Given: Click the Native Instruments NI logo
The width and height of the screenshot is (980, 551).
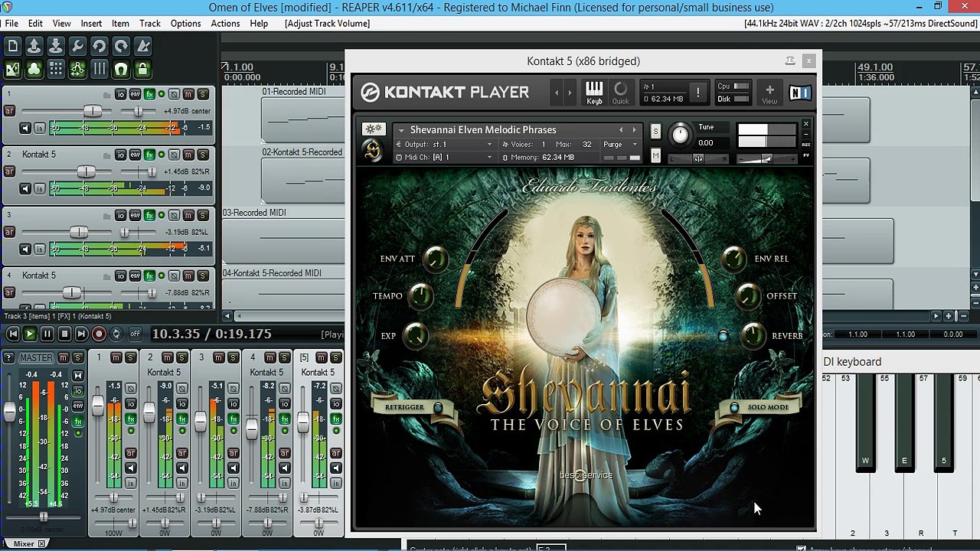Looking at the screenshot, I should point(799,93).
